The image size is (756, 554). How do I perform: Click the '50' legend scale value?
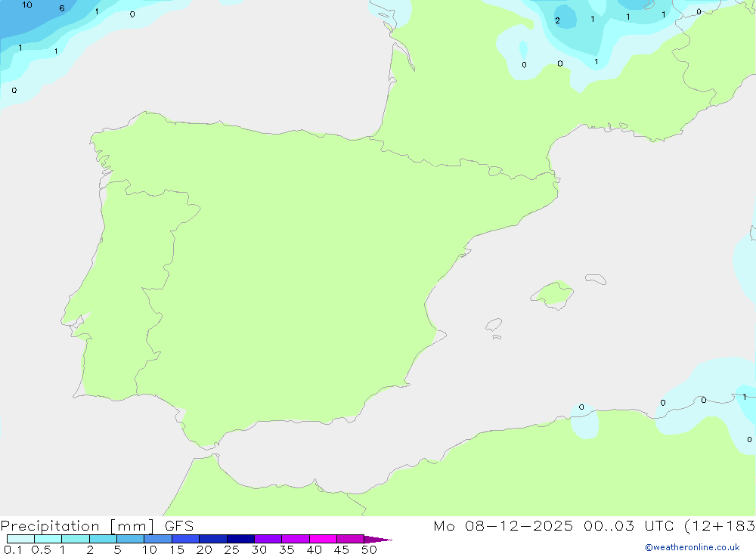pos(369,549)
